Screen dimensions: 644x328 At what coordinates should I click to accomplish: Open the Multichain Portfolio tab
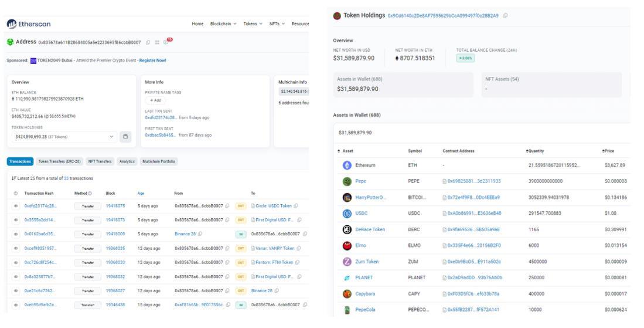click(x=159, y=161)
